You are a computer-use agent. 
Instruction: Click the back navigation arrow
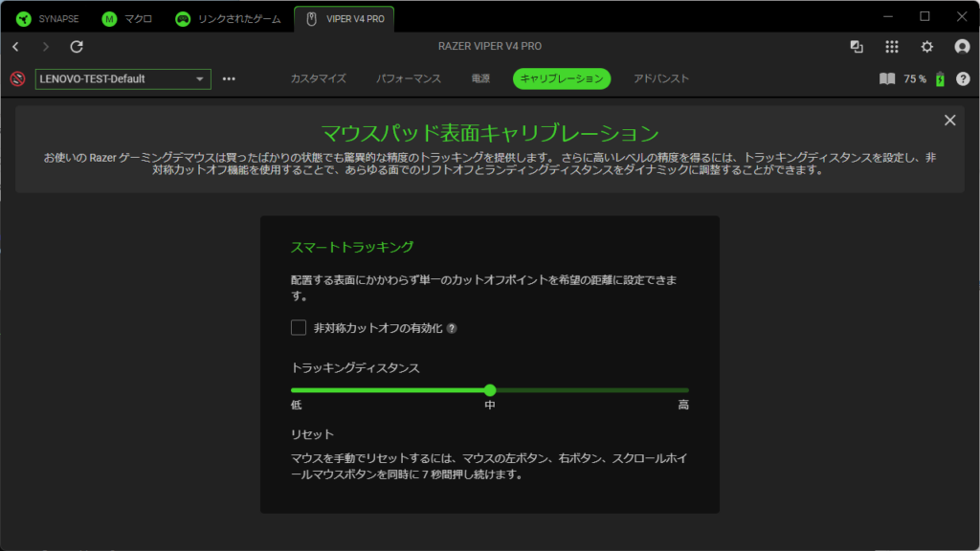point(15,47)
